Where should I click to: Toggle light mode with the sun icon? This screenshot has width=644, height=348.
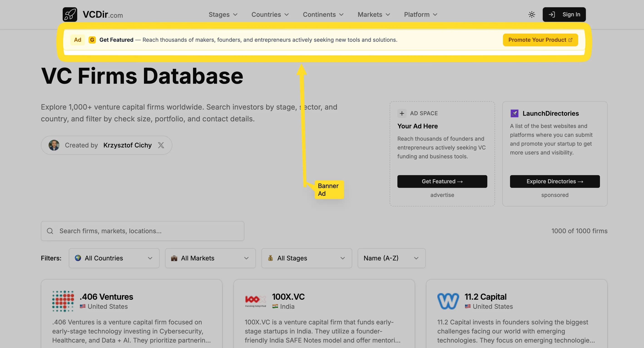532,14
